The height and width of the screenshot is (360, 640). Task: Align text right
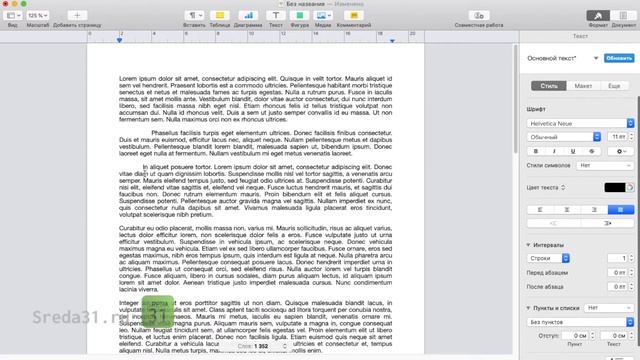594,209
